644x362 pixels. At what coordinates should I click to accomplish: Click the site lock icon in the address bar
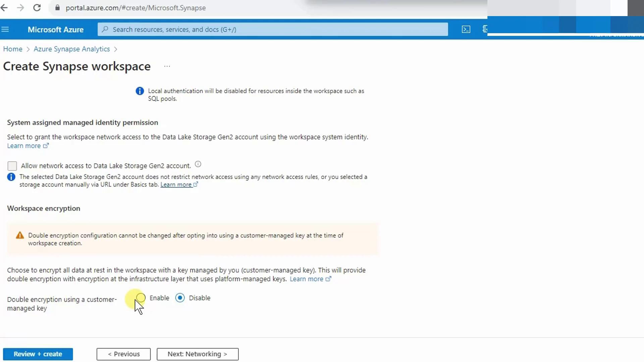[57, 8]
